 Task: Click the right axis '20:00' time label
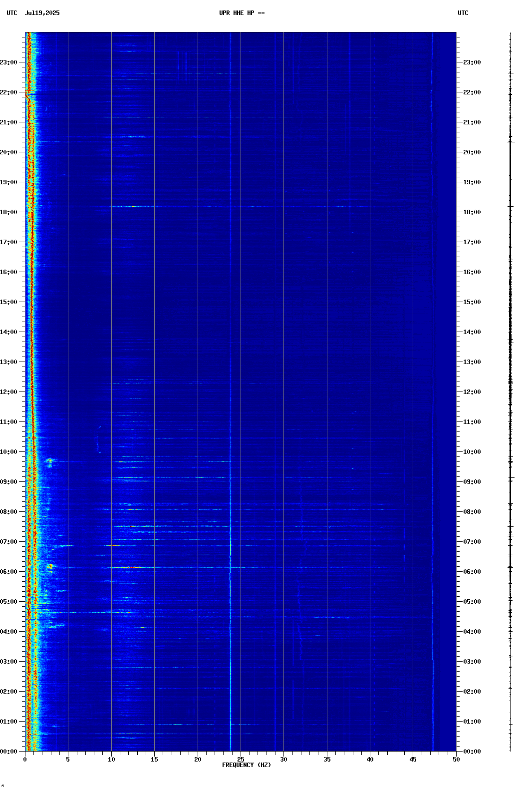pyautogui.click(x=472, y=152)
